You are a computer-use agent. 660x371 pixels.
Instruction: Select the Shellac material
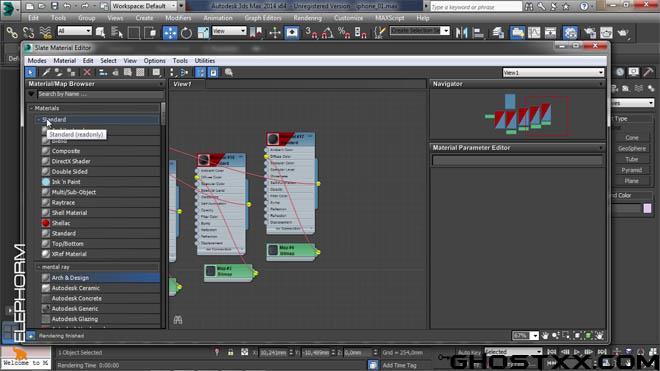click(x=100, y=223)
